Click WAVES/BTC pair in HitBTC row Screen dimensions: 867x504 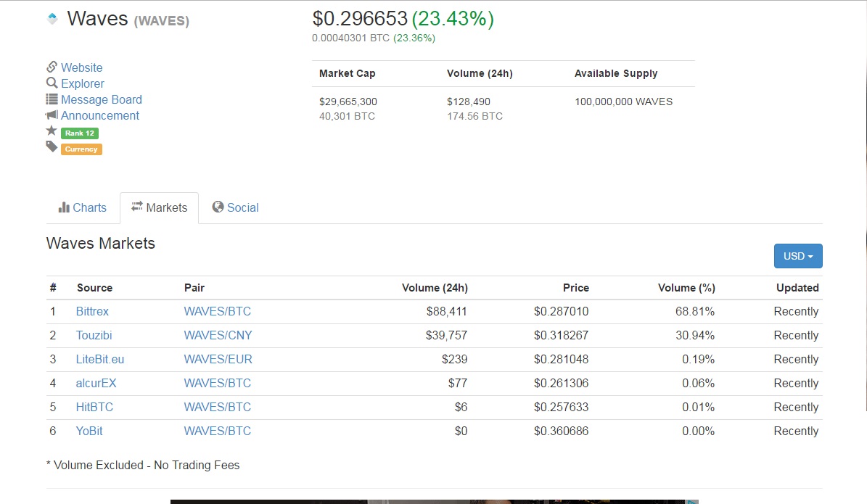pyautogui.click(x=218, y=408)
